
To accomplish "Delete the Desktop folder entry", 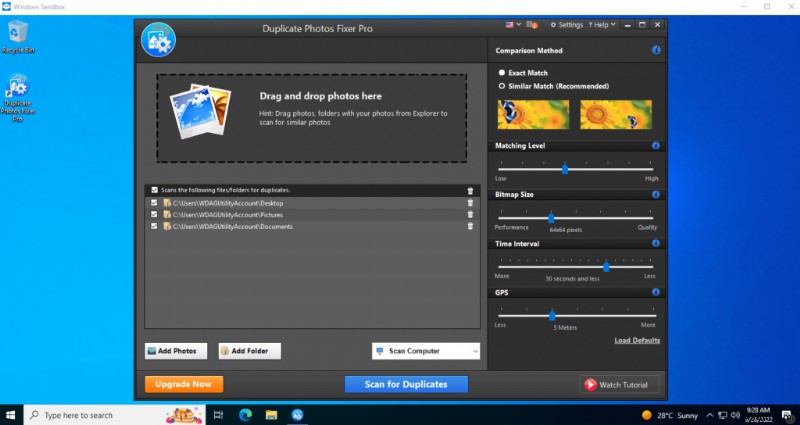I will coord(470,203).
